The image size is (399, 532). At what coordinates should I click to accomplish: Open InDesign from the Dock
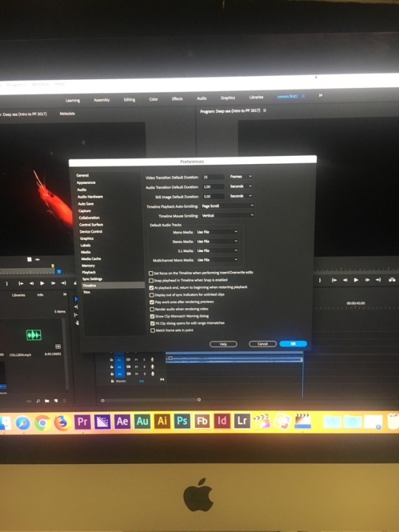pyautogui.click(x=222, y=421)
